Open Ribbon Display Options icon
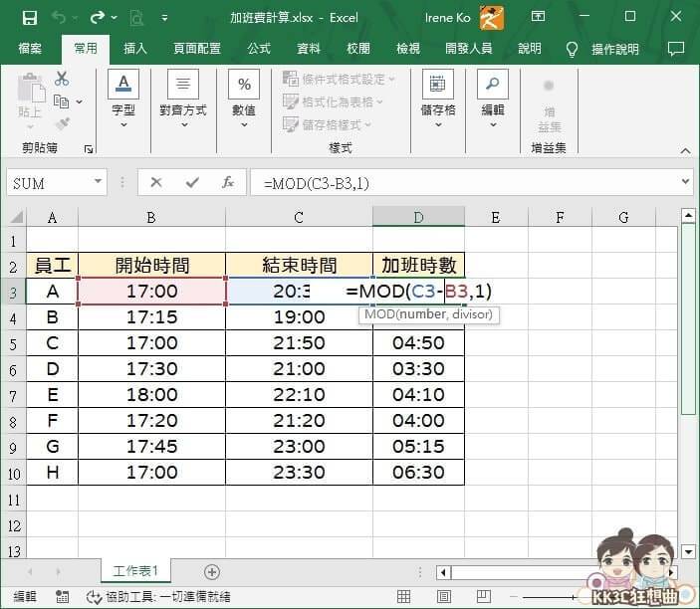This screenshot has height=609, width=700. point(538,17)
